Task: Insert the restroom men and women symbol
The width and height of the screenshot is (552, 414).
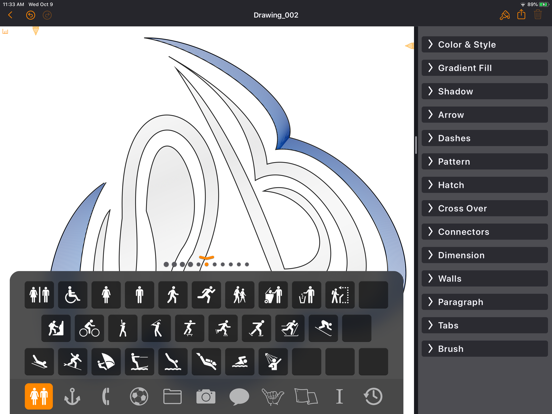Action: coord(39,295)
